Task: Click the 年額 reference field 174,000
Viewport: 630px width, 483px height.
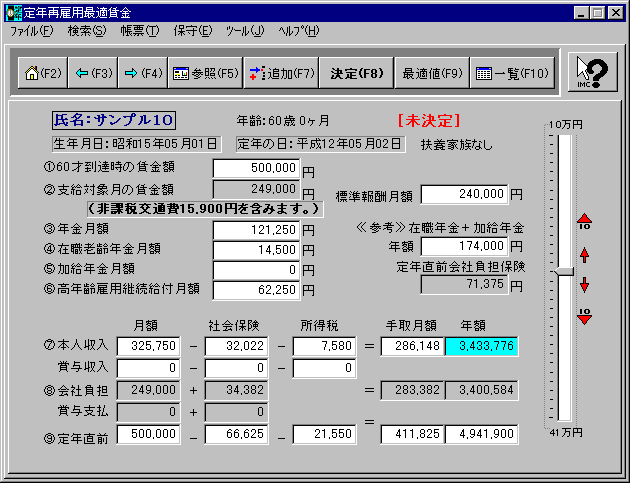Action: tap(464, 246)
